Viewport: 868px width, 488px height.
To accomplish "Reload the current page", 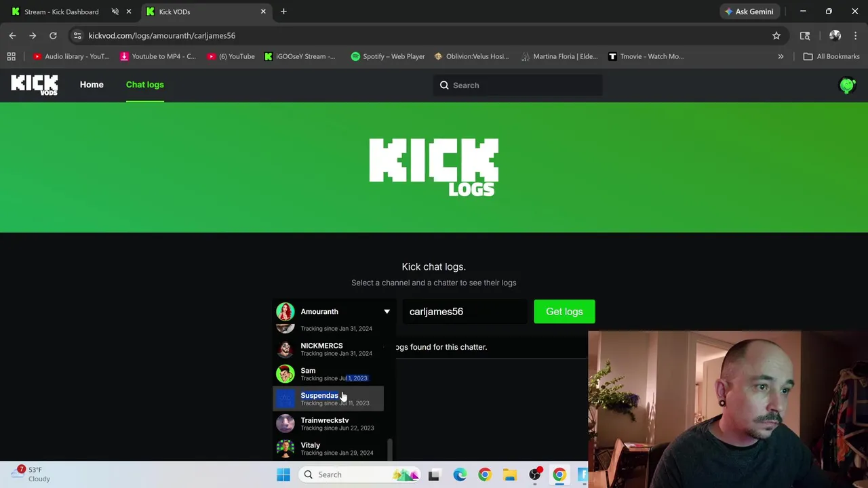I will (x=53, y=35).
